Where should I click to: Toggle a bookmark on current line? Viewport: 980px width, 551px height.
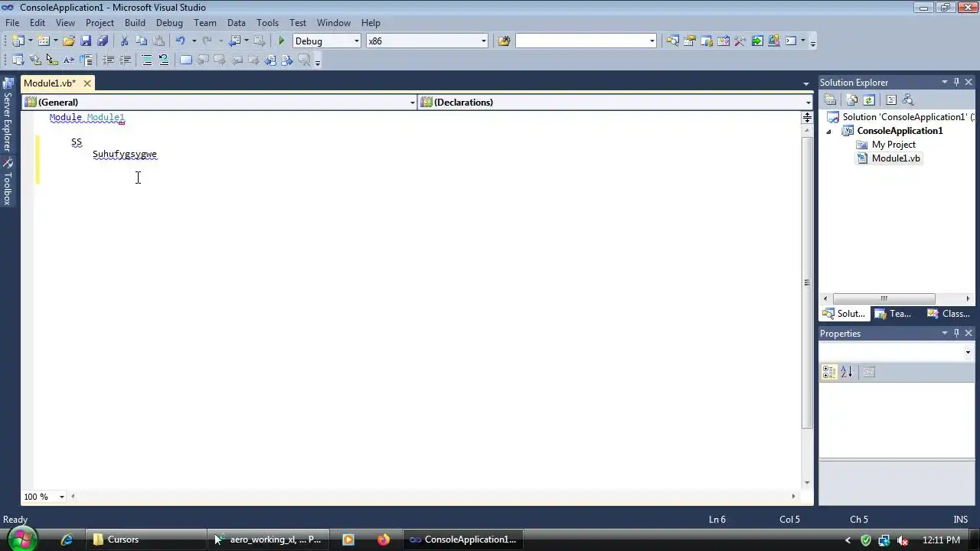click(x=185, y=60)
